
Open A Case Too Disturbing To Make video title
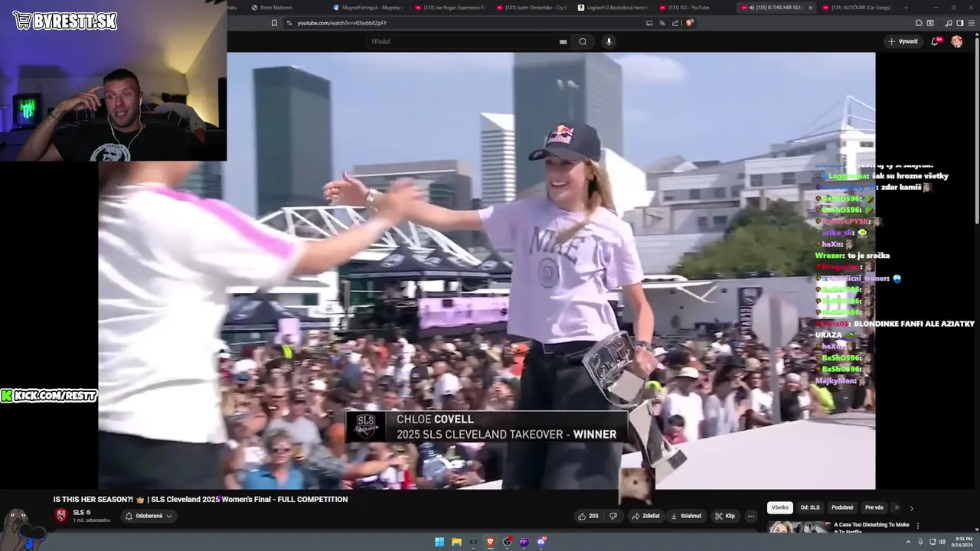pyautogui.click(x=871, y=527)
